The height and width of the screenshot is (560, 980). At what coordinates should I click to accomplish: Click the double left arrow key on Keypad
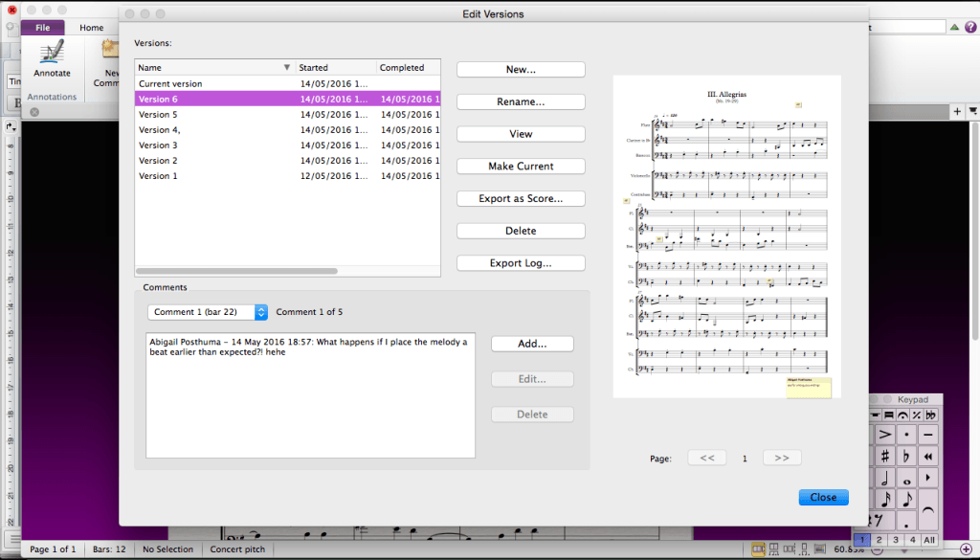928,457
